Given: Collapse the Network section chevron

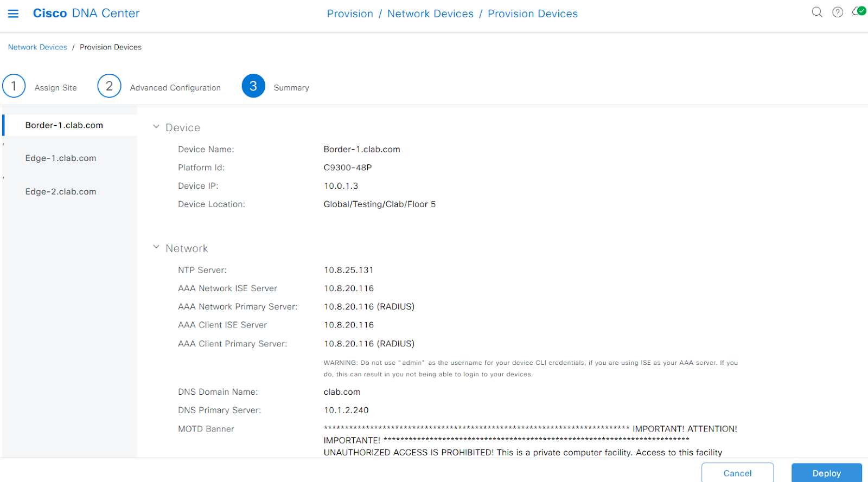Looking at the screenshot, I should click(x=156, y=247).
